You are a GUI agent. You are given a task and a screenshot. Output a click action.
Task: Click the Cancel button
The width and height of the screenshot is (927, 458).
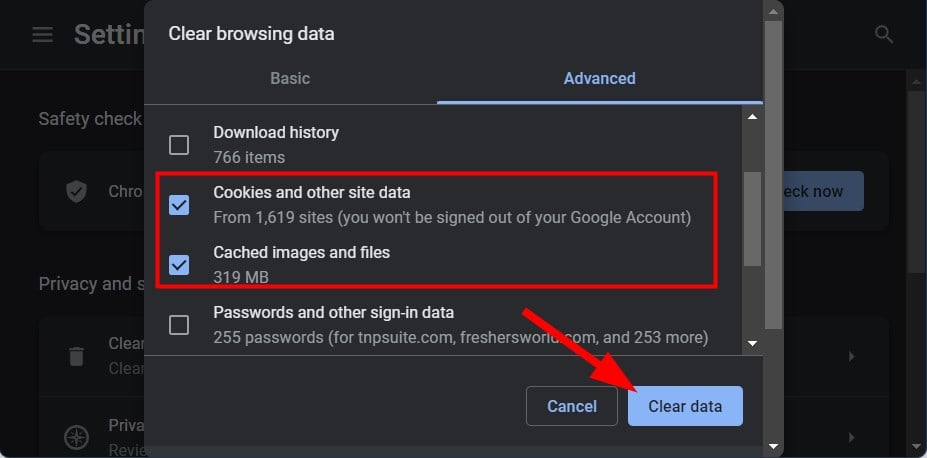[x=572, y=406]
